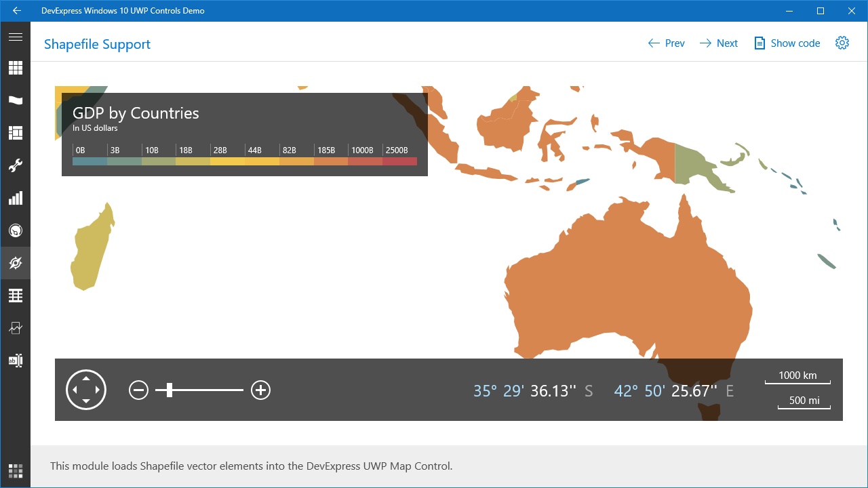Screen dimensions: 868x488
Task: Open settings gear icon
Action: [x=842, y=43]
